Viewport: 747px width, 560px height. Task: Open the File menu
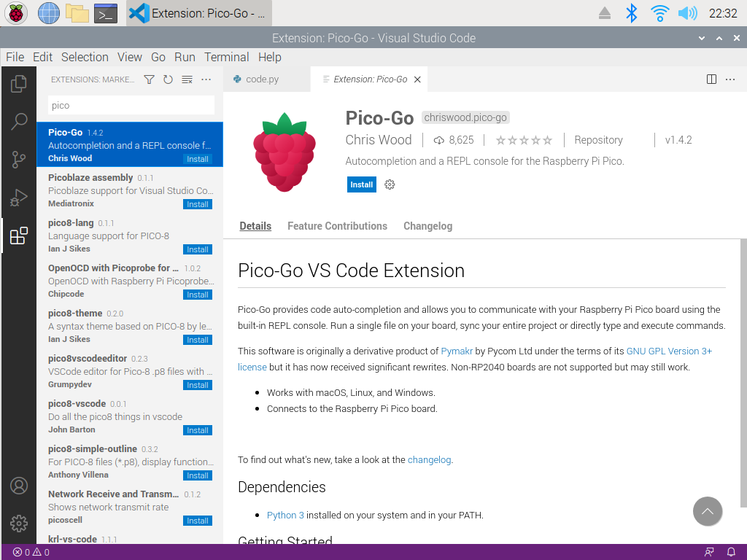coord(15,57)
